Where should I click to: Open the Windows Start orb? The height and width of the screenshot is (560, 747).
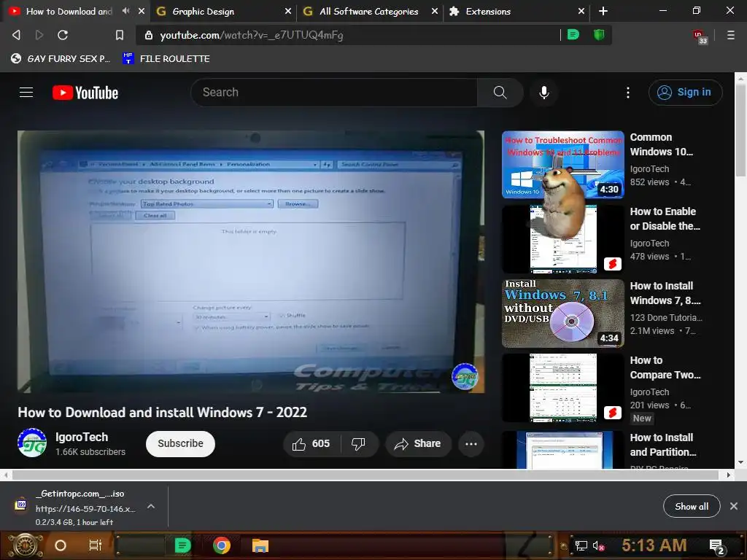coord(26,545)
